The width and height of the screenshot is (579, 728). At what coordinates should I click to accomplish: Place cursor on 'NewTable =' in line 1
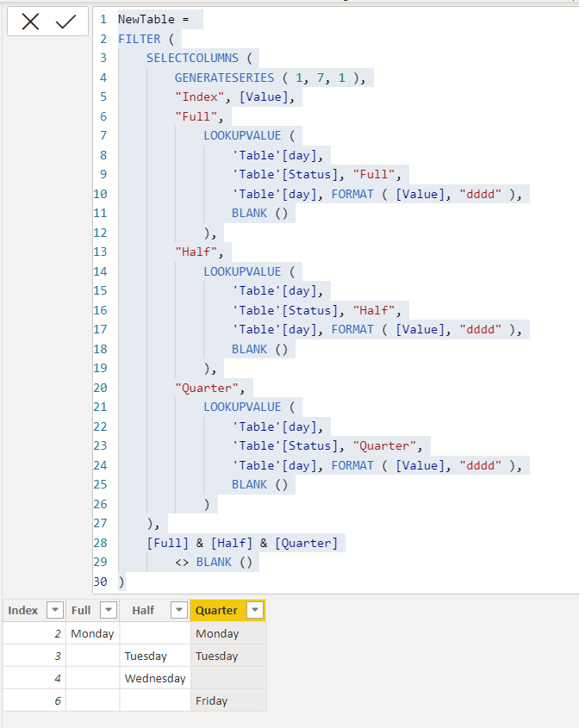coord(153,20)
